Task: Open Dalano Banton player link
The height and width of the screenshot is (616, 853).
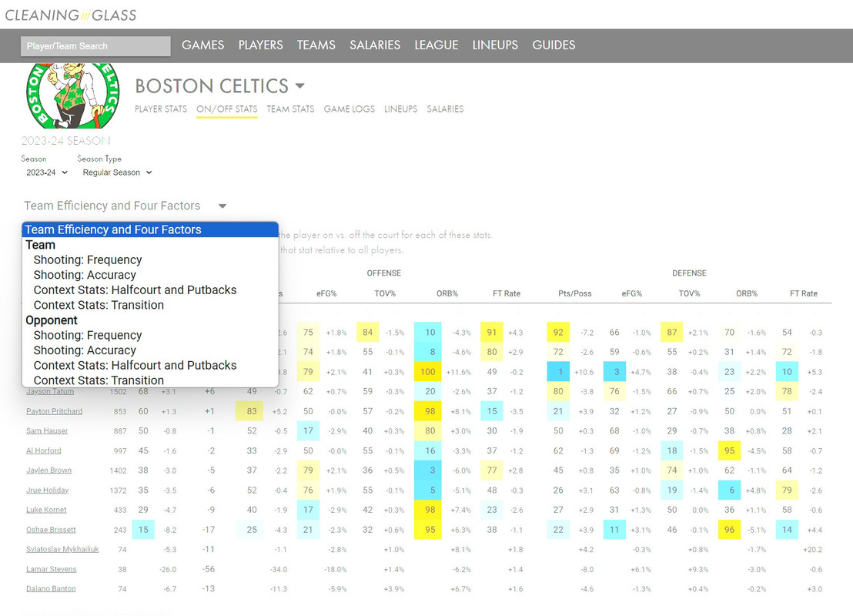Action: [x=51, y=589]
